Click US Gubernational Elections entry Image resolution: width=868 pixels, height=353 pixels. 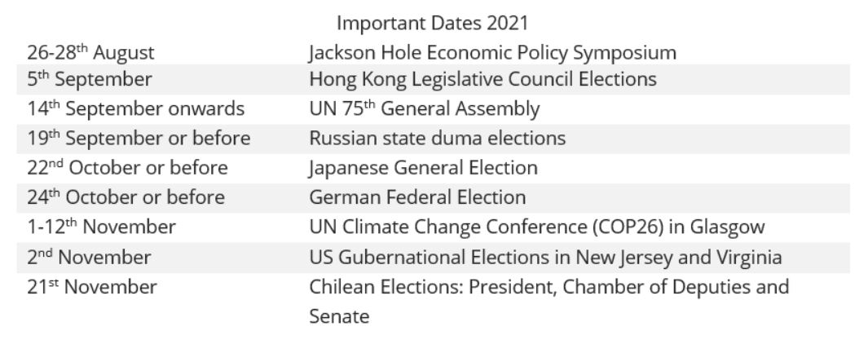545,258
